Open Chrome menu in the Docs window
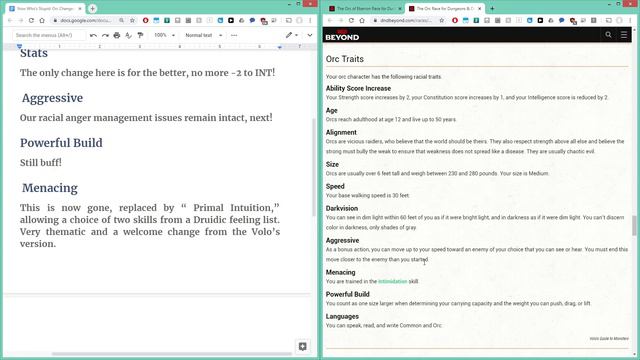Screen dimensions: 640x360 pyautogui.click(x=310, y=20)
